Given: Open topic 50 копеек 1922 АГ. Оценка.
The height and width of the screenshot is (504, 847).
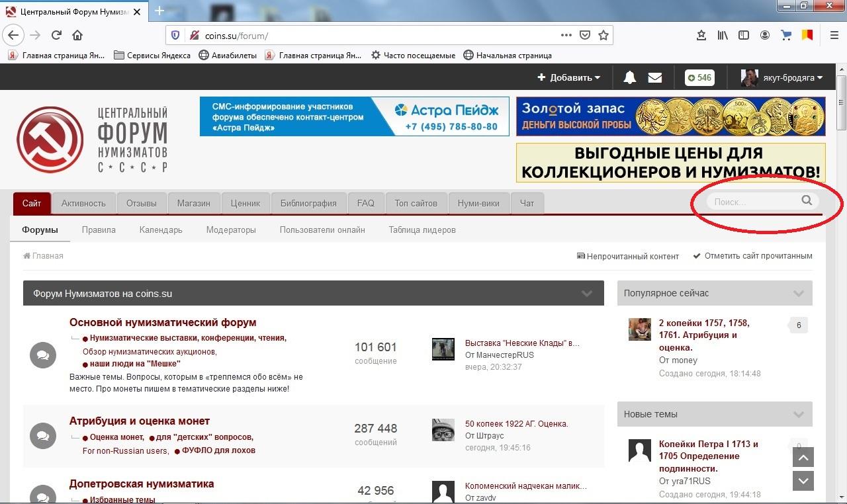Looking at the screenshot, I should [x=517, y=423].
